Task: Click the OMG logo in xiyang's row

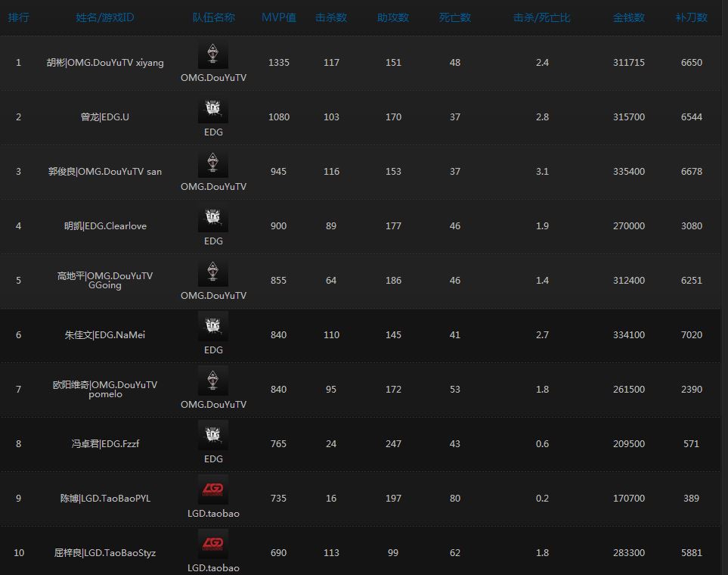Action: [x=213, y=55]
